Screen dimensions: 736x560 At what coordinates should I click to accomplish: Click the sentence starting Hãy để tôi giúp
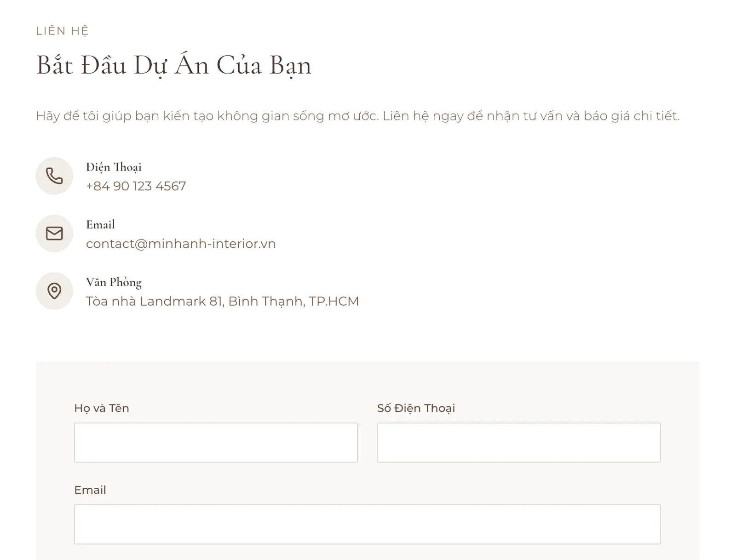(207, 116)
